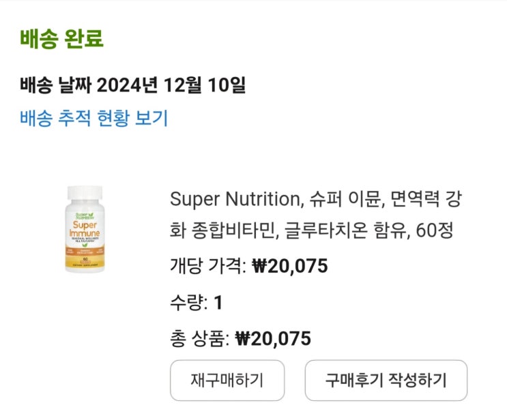Viewport: 507px width, 420px height.
Task: Click the 총 상품 label
Action: coord(199,338)
